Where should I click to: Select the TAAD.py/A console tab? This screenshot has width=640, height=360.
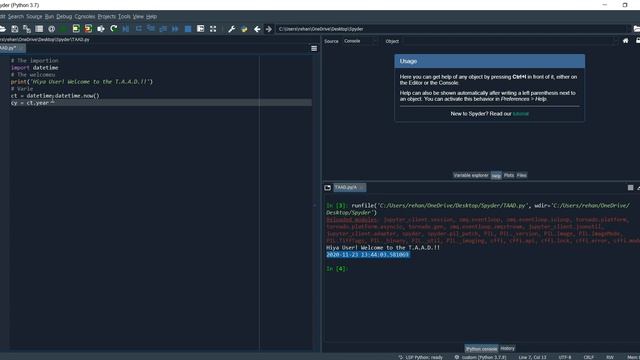pos(349,188)
